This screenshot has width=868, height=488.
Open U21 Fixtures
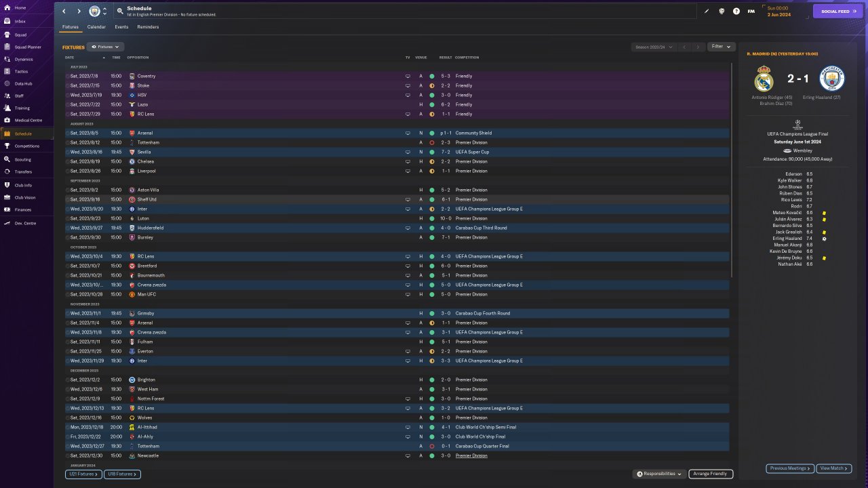point(83,474)
